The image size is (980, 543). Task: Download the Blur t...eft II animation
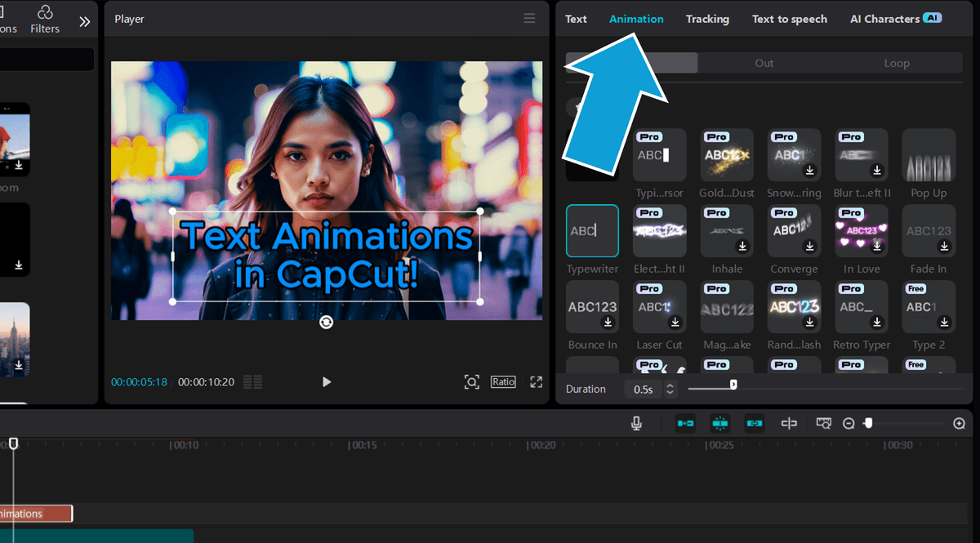[x=877, y=171]
